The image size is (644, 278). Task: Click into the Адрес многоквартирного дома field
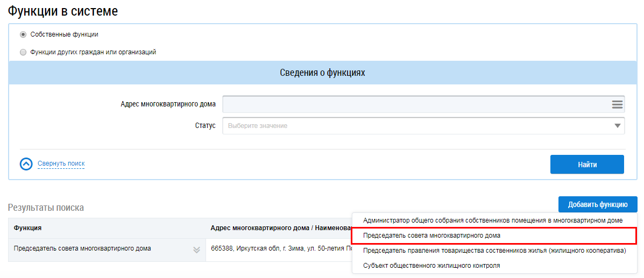(414, 104)
